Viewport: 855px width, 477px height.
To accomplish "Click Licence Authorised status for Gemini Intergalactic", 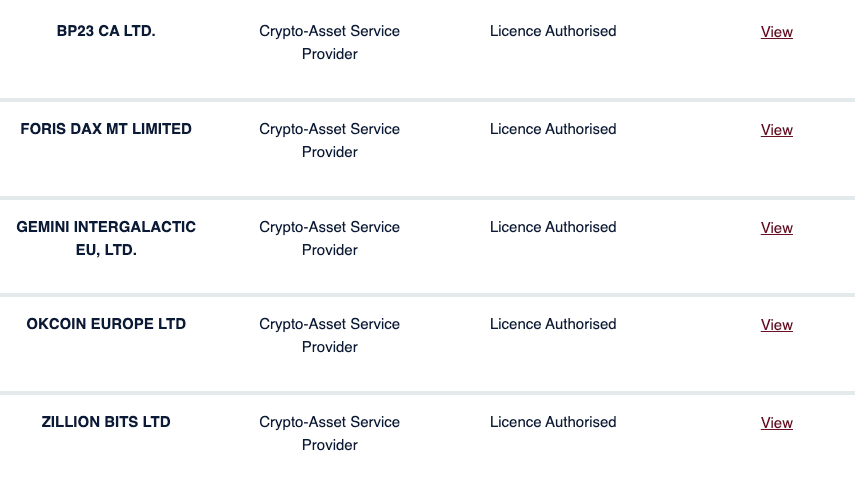I will [553, 227].
